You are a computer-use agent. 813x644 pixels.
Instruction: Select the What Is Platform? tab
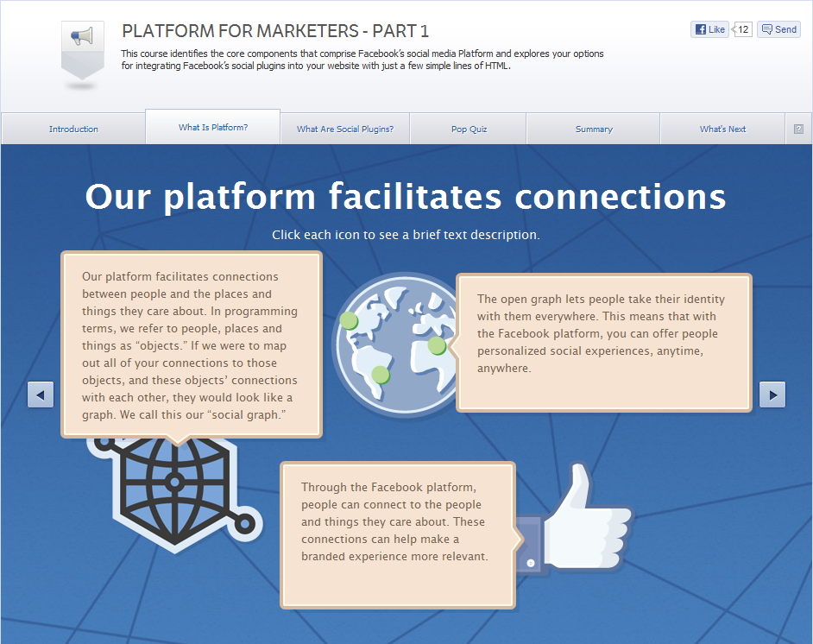click(213, 127)
